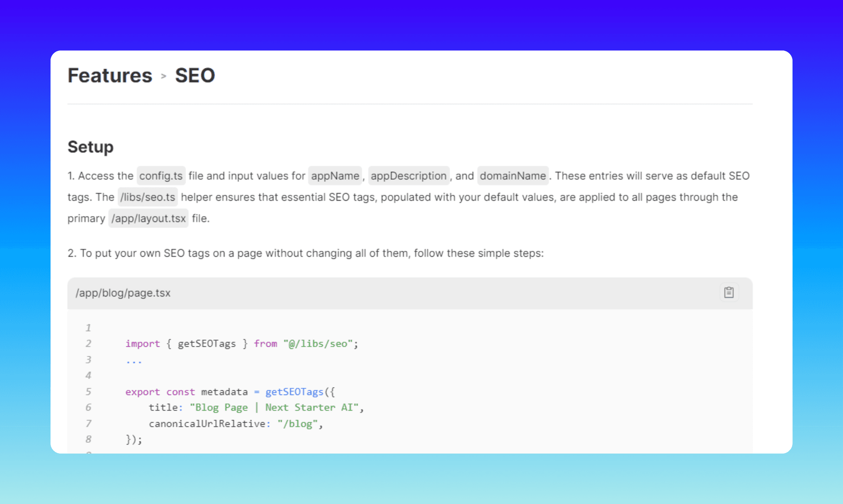The width and height of the screenshot is (843, 504).
Task: Click the config.ts inline code token
Action: 161,175
